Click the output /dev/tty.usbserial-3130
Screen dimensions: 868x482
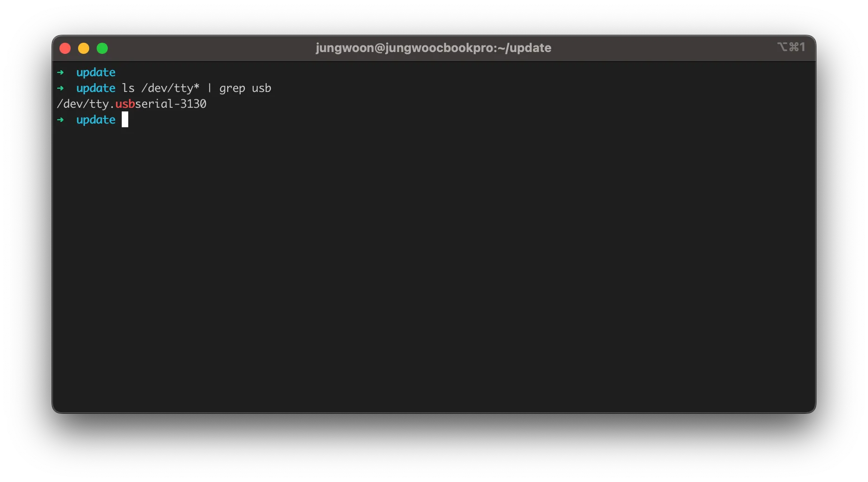click(132, 104)
